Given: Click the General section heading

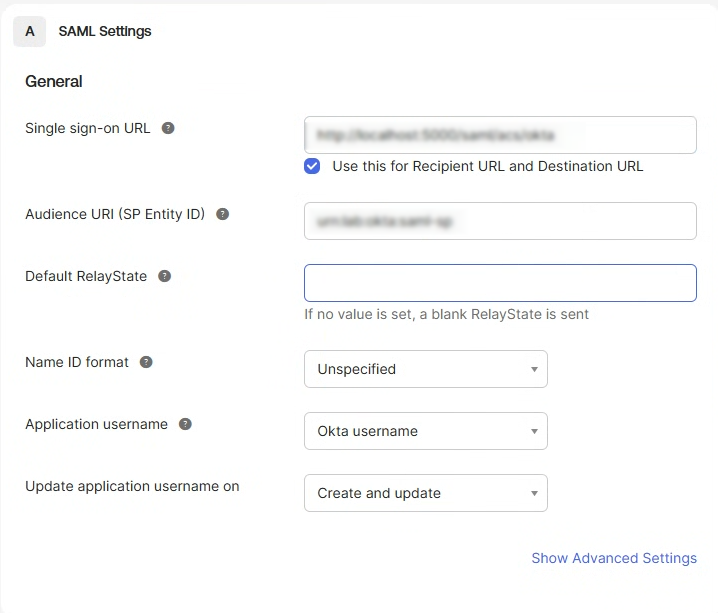Looking at the screenshot, I should click(54, 81).
